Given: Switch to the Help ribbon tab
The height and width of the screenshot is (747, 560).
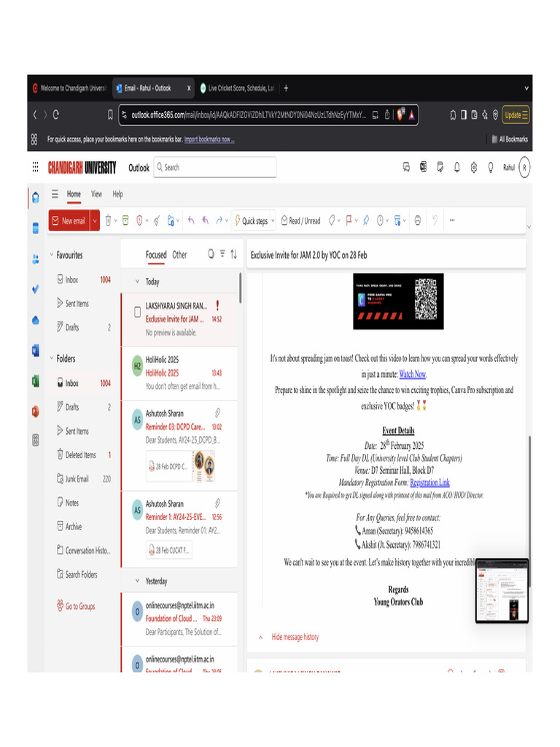Looking at the screenshot, I should click(x=117, y=194).
